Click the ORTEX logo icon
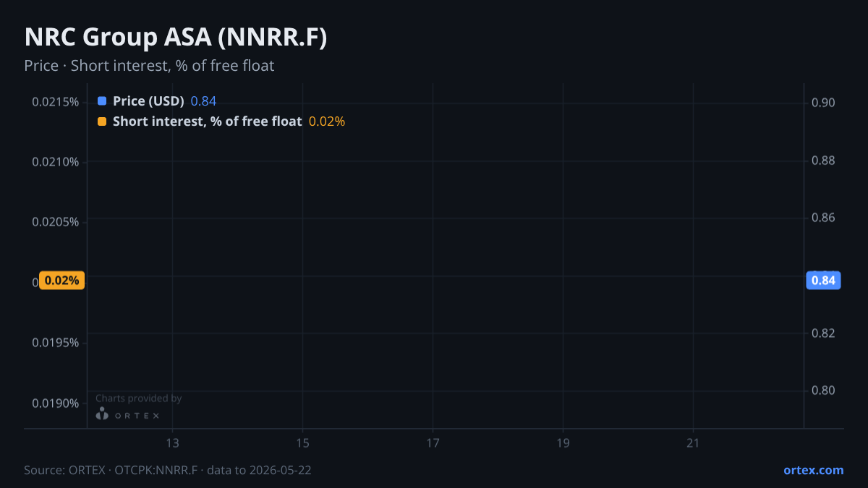Image resolution: width=868 pixels, height=488 pixels. (x=103, y=414)
